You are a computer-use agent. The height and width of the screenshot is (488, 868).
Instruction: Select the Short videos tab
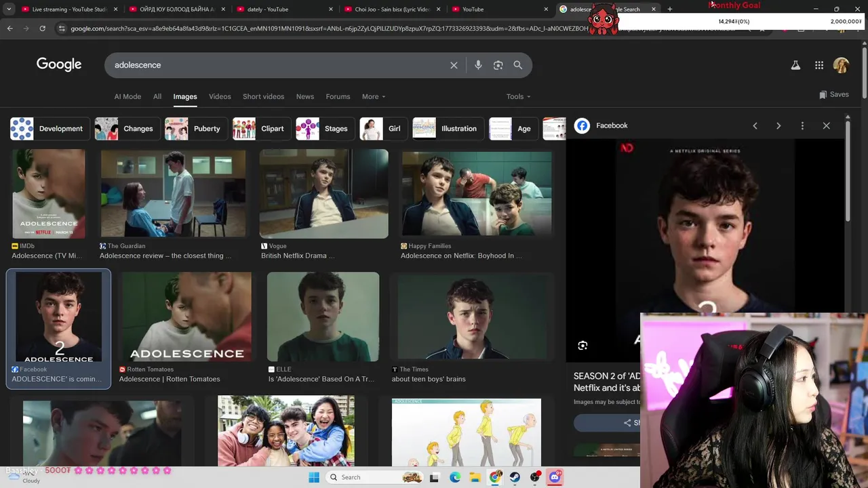[x=264, y=96]
